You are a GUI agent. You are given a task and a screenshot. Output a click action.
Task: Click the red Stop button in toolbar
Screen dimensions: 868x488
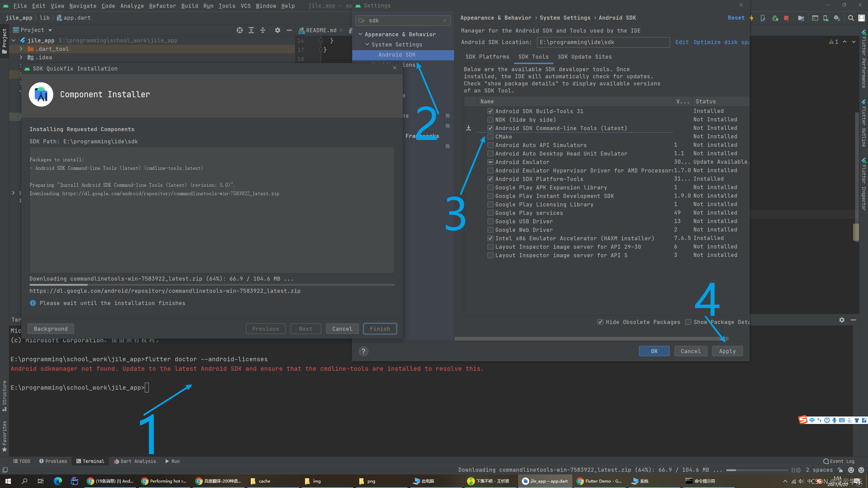pyautogui.click(x=786, y=18)
